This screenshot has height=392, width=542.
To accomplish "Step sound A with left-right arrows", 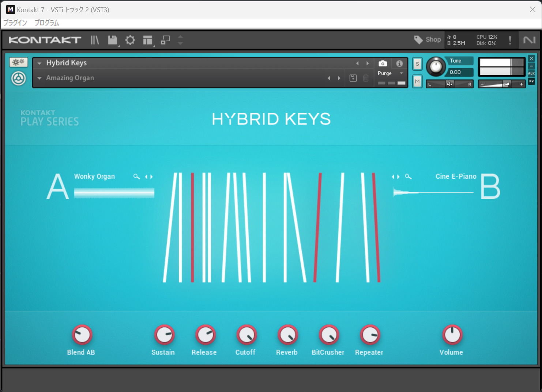I will point(149,177).
